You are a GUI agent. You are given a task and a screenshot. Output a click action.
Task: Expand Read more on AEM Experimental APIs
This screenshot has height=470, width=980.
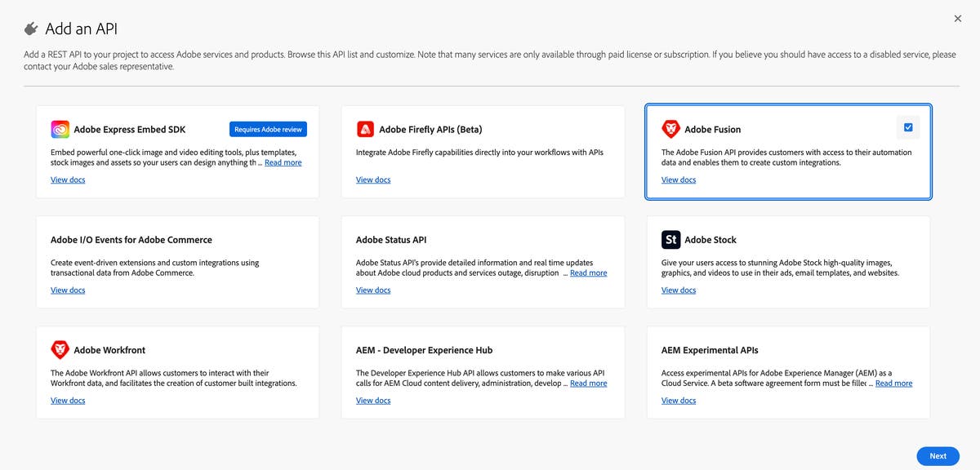point(893,383)
